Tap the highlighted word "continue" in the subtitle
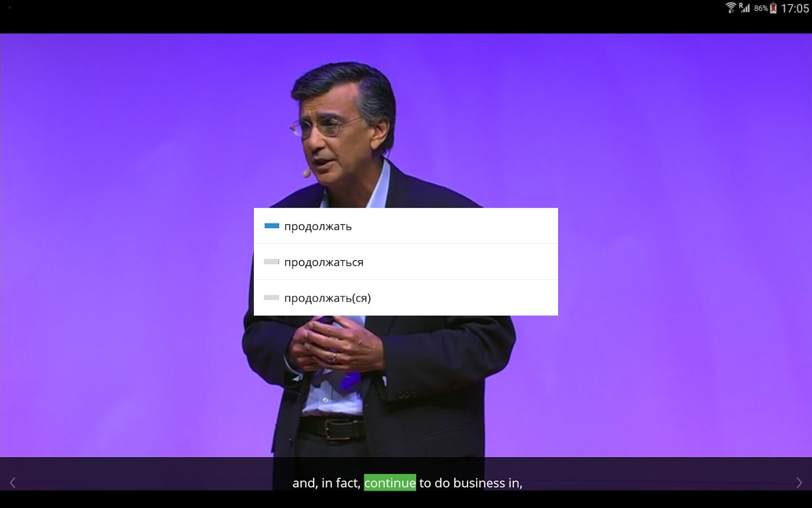The image size is (812, 508). (390, 483)
